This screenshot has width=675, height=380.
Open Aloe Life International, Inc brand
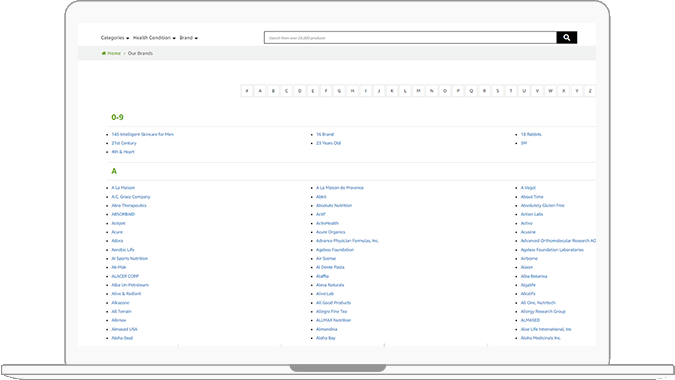click(546, 329)
